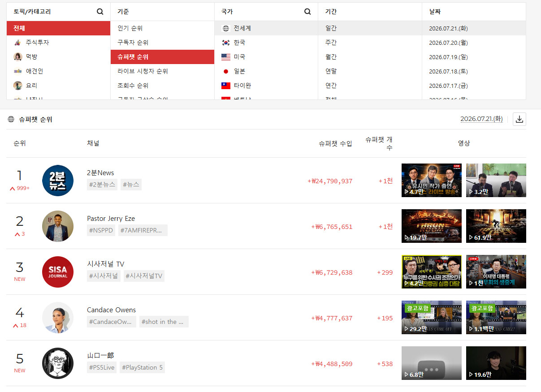The image size is (541, 392).
Task: Select the date 2026.07.21.(화) in list
Action: [474, 28]
